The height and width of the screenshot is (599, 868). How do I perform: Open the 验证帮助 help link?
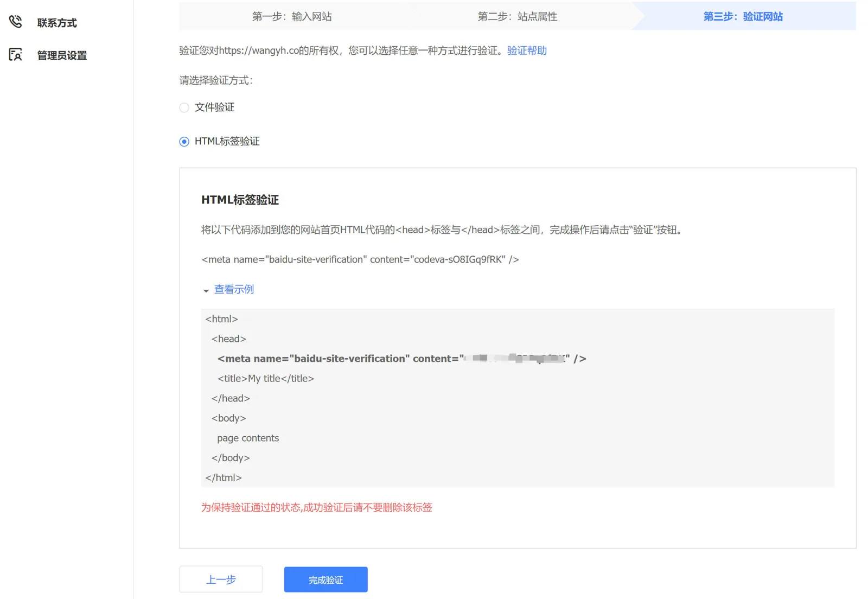[x=526, y=50]
